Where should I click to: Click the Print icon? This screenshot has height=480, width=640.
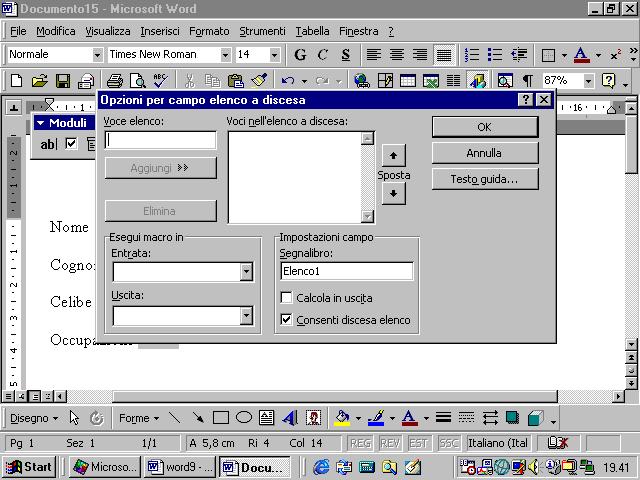114,81
